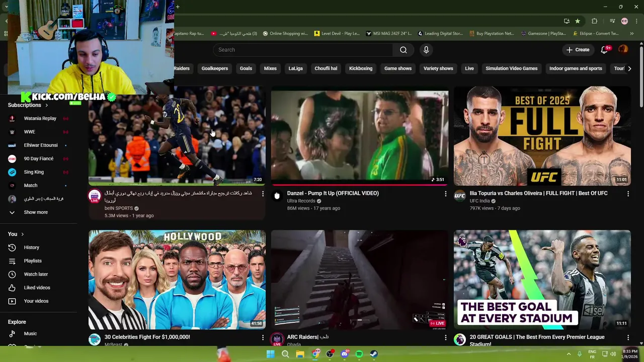Click the Create button
This screenshot has width=644, height=362.
[x=578, y=50]
